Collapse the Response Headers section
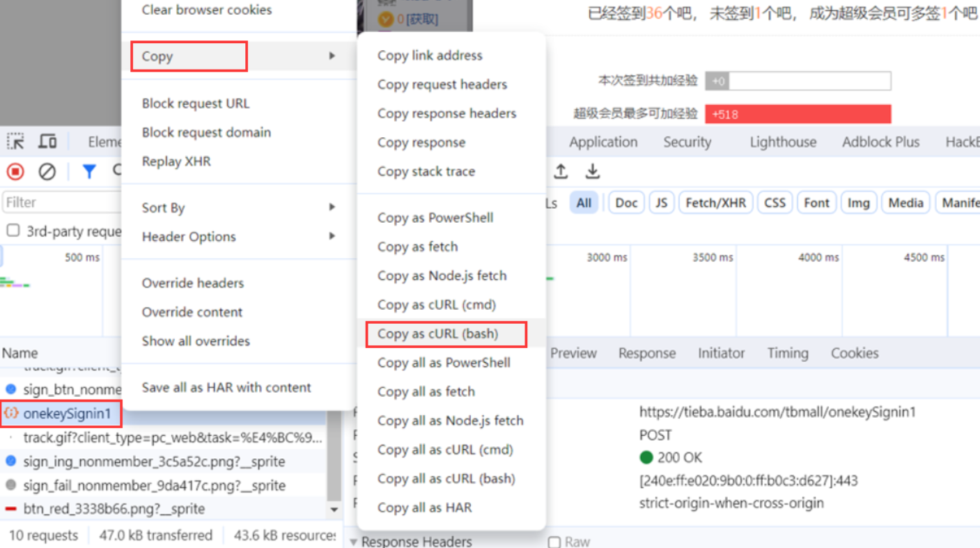The height and width of the screenshot is (548, 980). pos(355,542)
